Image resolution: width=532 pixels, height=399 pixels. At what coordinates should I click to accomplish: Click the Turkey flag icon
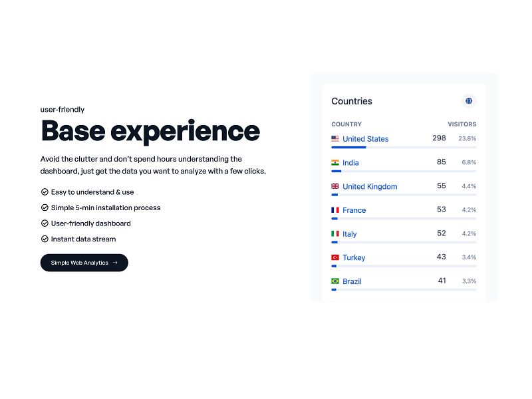334,257
